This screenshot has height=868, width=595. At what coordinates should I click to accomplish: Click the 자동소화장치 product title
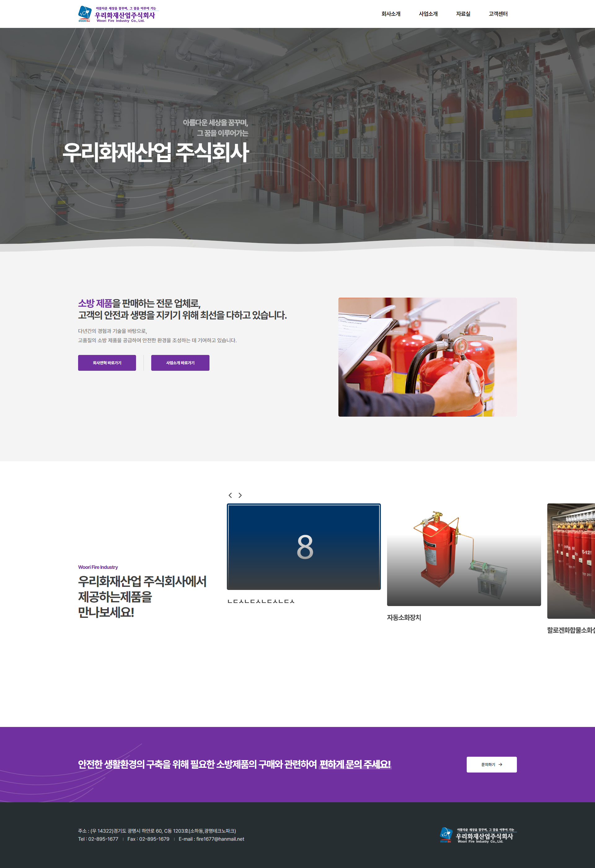(x=403, y=618)
